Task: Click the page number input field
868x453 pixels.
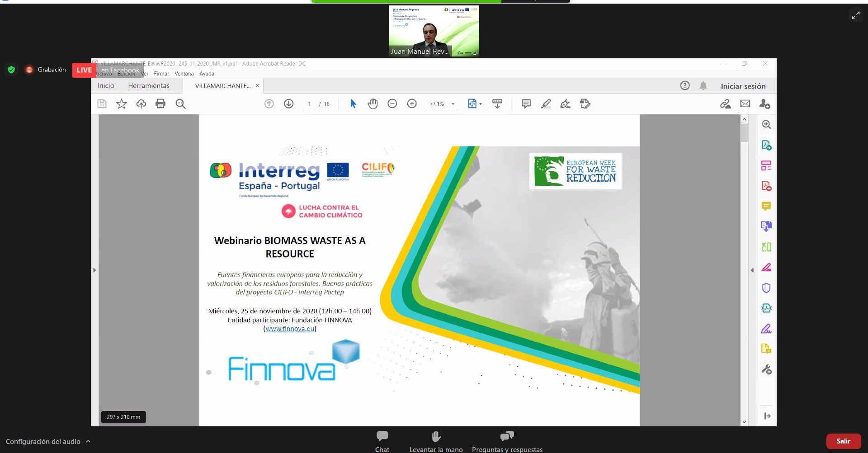Action: [309, 104]
